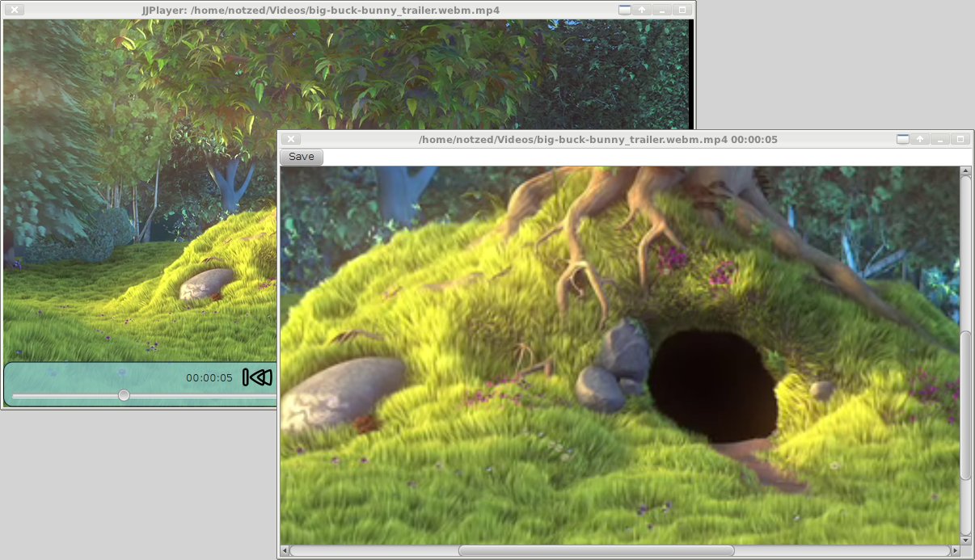Click the horizontal scrollbar left arrow in frame window

coord(285,551)
